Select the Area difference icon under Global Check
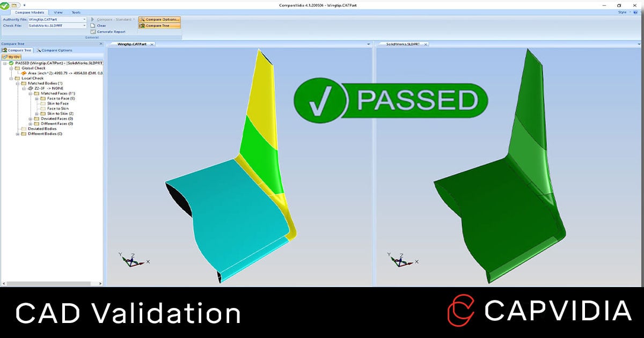This screenshot has width=644, height=338. (24, 72)
